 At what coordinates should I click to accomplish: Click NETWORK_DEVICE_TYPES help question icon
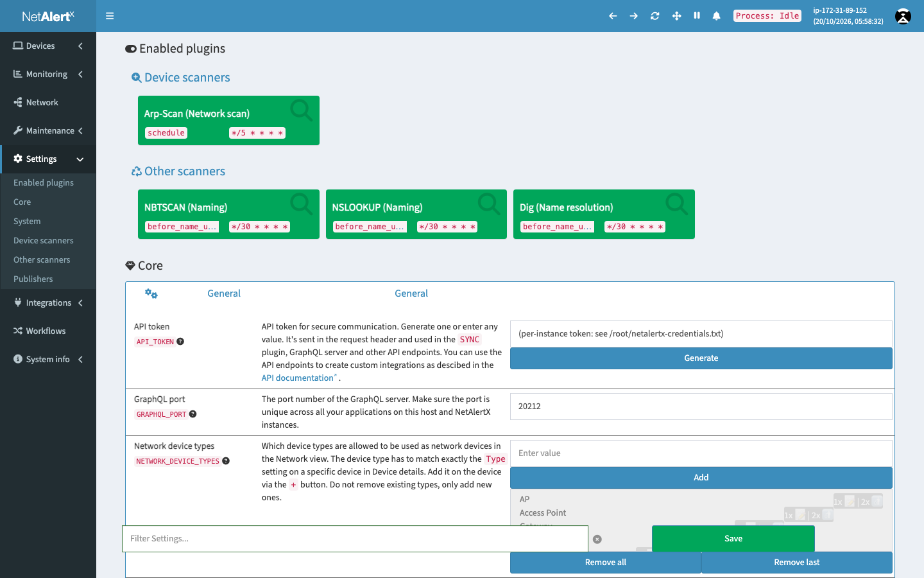pyautogui.click(x=226, y=461)
